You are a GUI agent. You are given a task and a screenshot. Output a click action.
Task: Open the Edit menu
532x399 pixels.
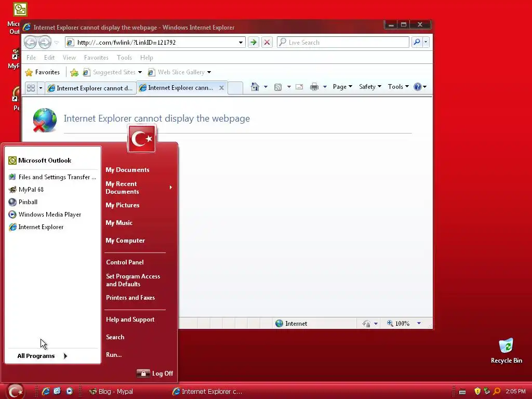click(x=49, y=58)
